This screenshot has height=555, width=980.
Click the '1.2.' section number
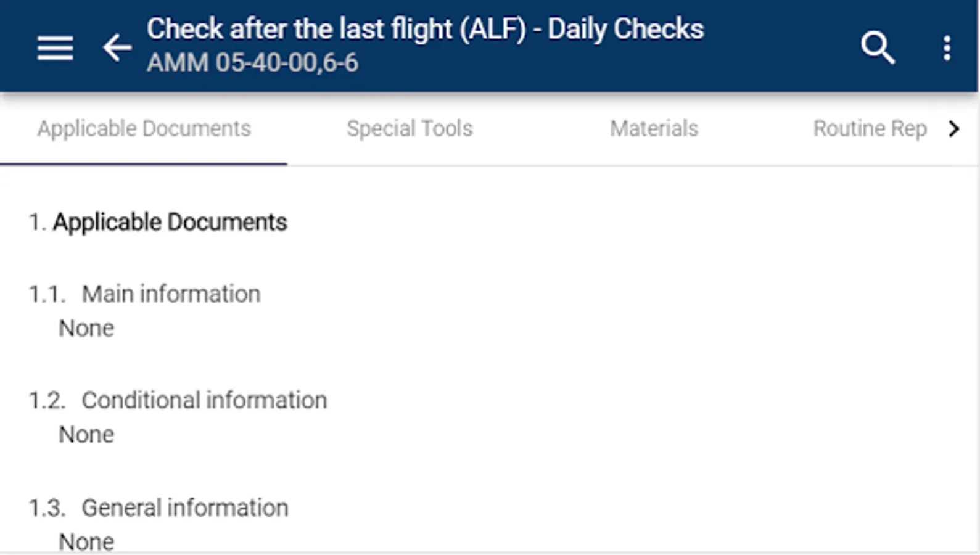(47, 400)
